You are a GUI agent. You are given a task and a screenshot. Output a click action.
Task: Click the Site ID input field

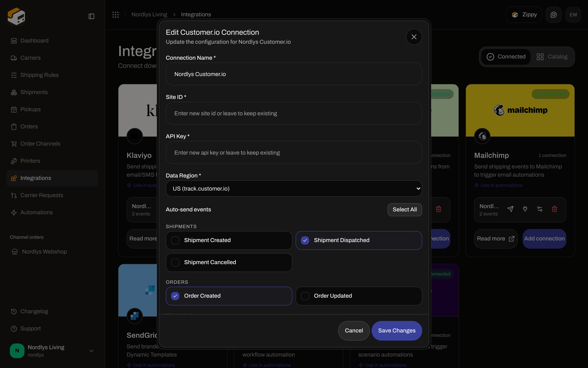point(294,113)
